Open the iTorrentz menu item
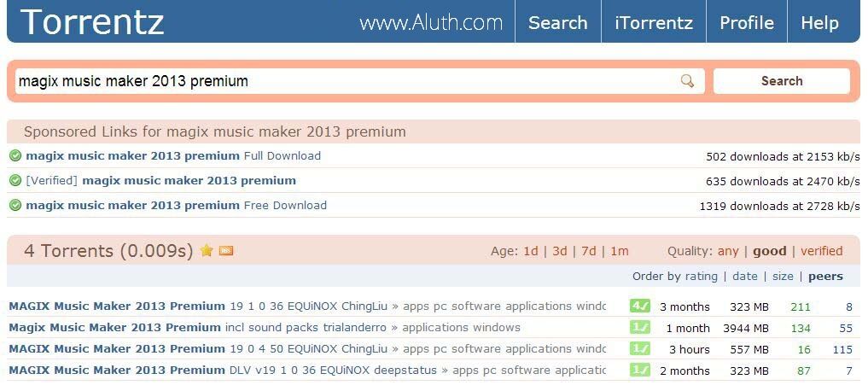Screen dimensions: 868x391 point(654,23)
